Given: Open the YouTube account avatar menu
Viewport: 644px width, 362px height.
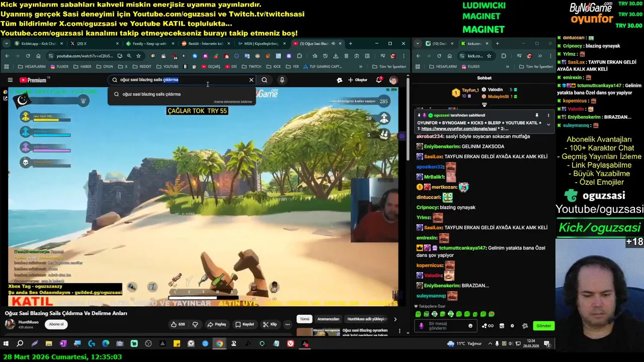Looking at the screenshot, I should (x=393, y=80).
